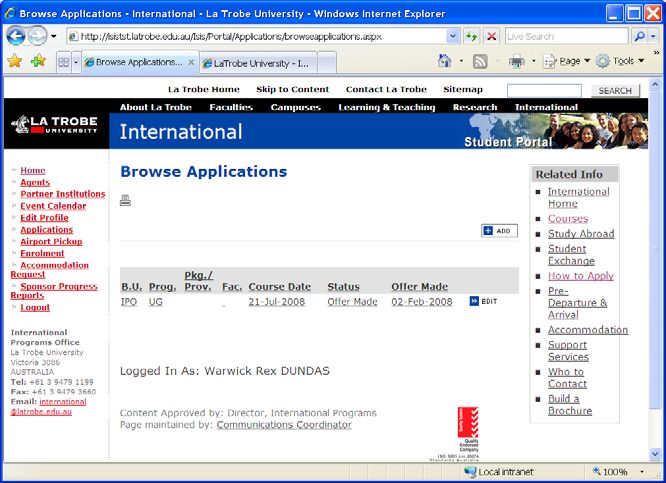Click Communications Coordinator link
666x483 pixels.
point(284,424)
